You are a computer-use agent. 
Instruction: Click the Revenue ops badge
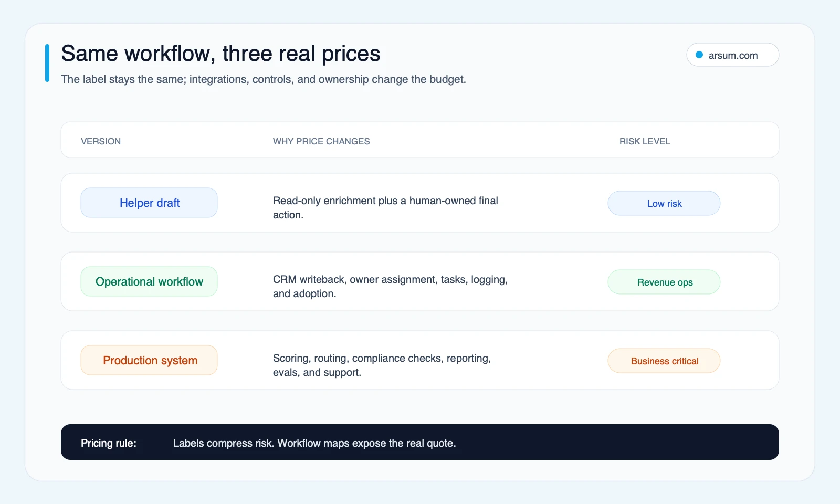[x=664, y=282]
